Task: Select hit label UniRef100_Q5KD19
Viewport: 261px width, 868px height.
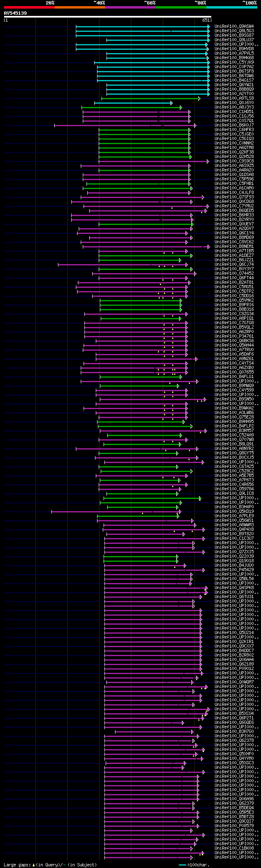Action: [x=234, y=511]
